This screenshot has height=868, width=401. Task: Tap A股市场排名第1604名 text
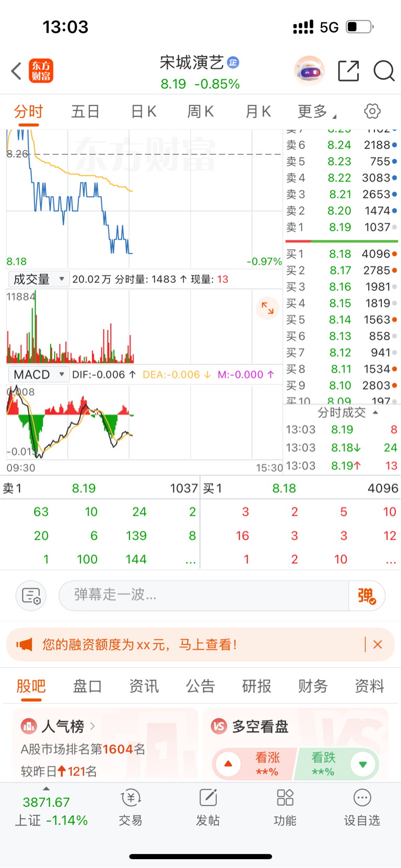pos(83,750)
